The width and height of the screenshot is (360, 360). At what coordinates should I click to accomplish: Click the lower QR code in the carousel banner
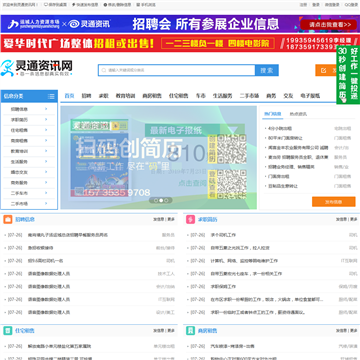tap(232, 184)
